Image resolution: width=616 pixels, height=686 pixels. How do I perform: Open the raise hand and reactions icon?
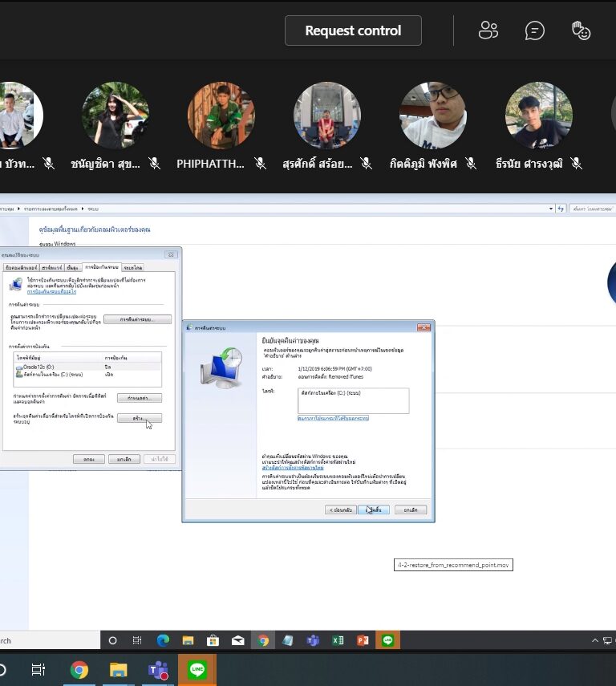click(x=581, y=30)
